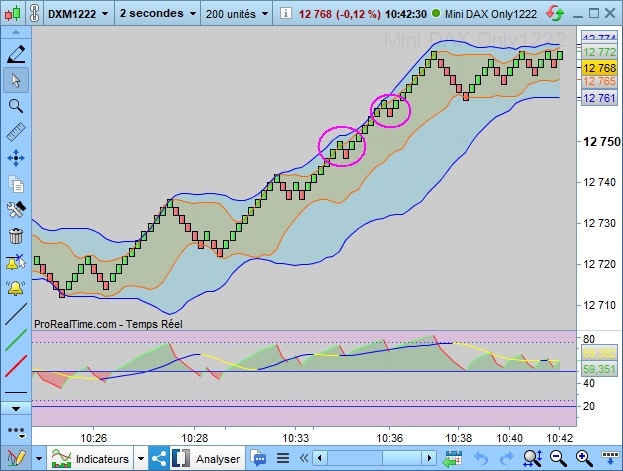The height and width of the screenshot is (471, 623).
Task: Select the pencil drawing tool
Action: (x=16, y=54)
